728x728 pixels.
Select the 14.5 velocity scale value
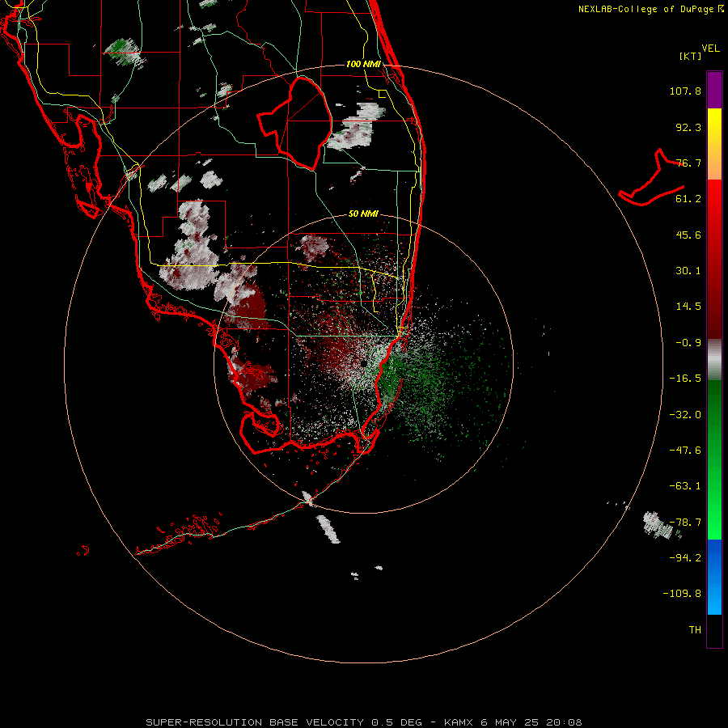click(688, 307)
